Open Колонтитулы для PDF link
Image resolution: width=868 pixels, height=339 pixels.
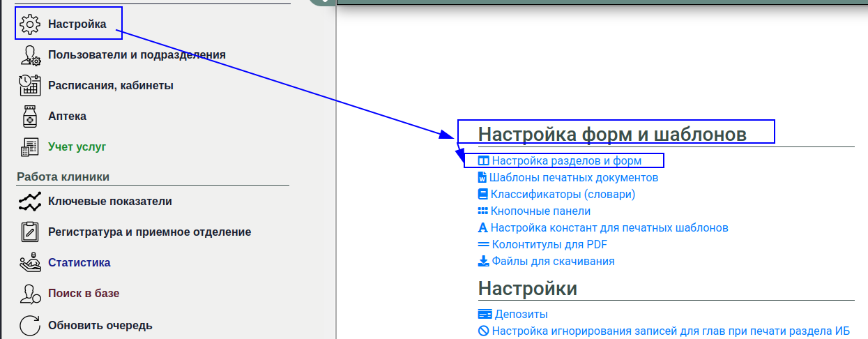point(549,245)
